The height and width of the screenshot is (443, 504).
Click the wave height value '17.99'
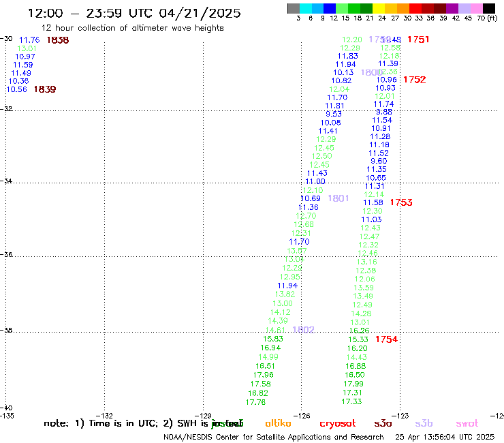pyautogui.click(x=353, y=384)
